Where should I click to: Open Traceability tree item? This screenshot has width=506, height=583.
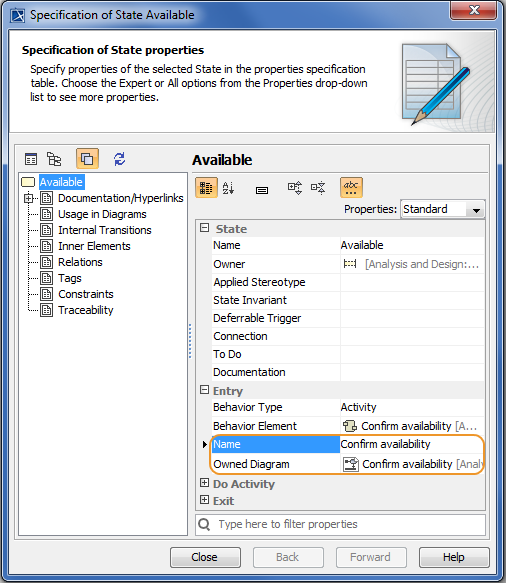click(x=86, y=310)
